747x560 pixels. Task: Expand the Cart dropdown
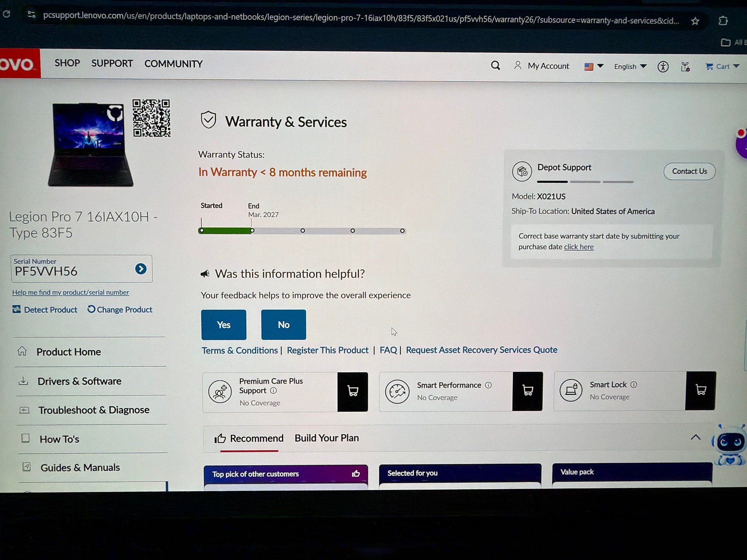coord(723,66)
